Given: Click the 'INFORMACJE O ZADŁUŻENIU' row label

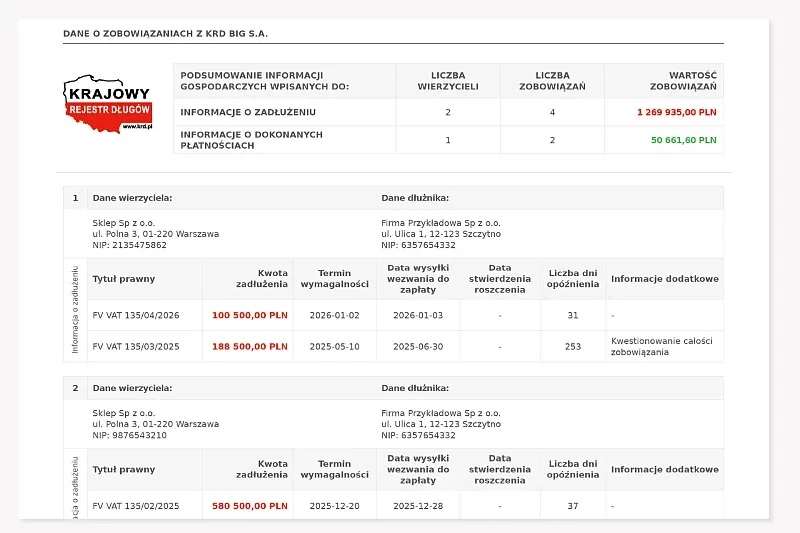Looking at the screenshot, I should (x=248, y=112).
